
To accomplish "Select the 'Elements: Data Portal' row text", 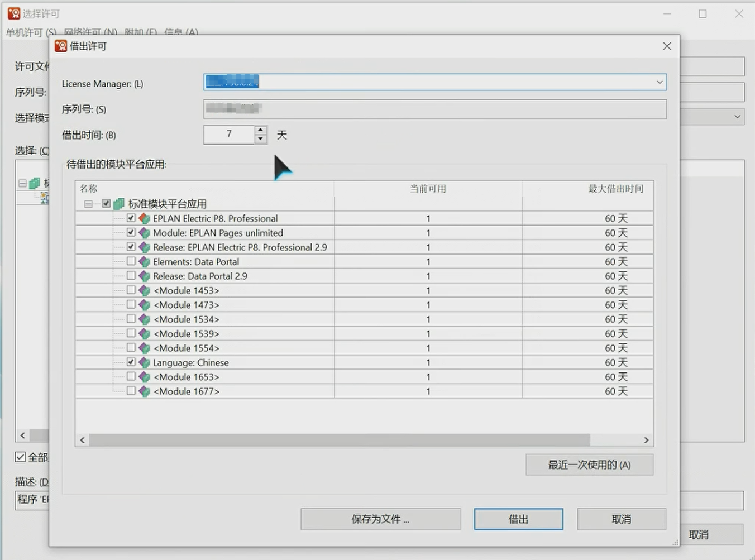I will click(x=196, y=262).
